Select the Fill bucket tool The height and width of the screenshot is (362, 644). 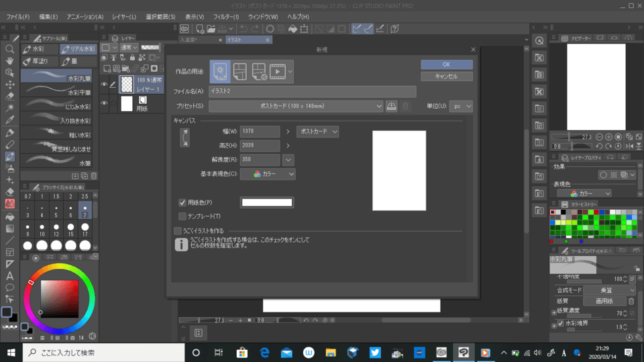click(10, 217)
